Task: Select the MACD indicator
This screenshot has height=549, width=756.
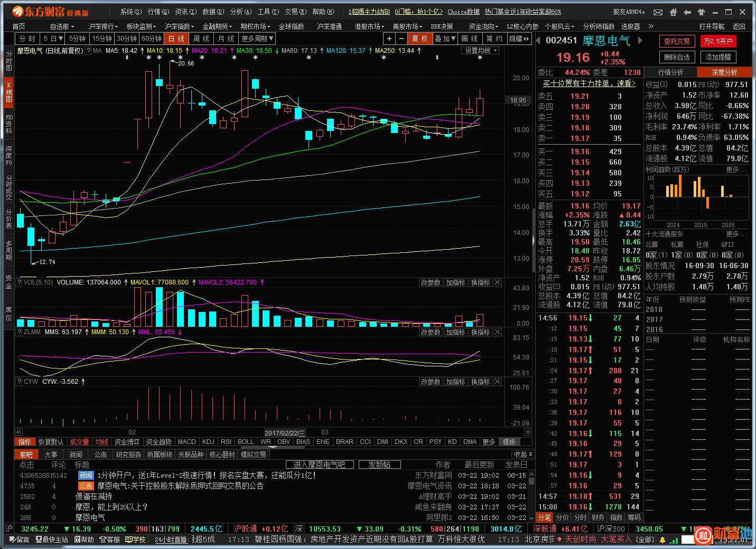Action: click(x=186, y=442)
